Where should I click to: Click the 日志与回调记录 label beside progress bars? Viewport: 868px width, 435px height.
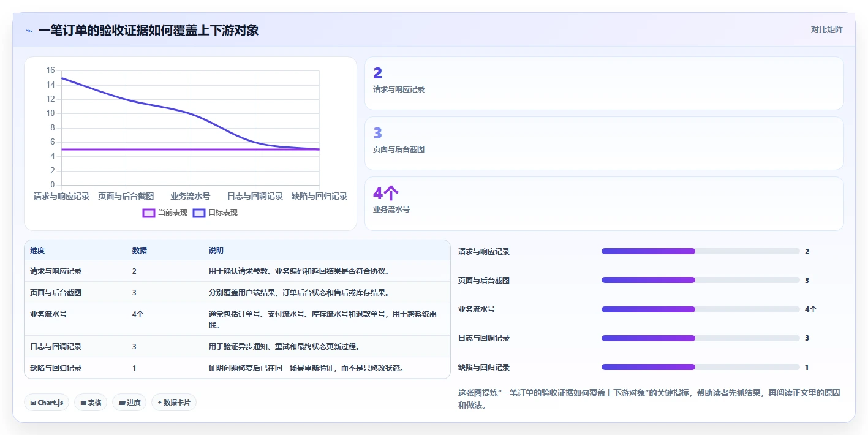[x=484, y=338]
